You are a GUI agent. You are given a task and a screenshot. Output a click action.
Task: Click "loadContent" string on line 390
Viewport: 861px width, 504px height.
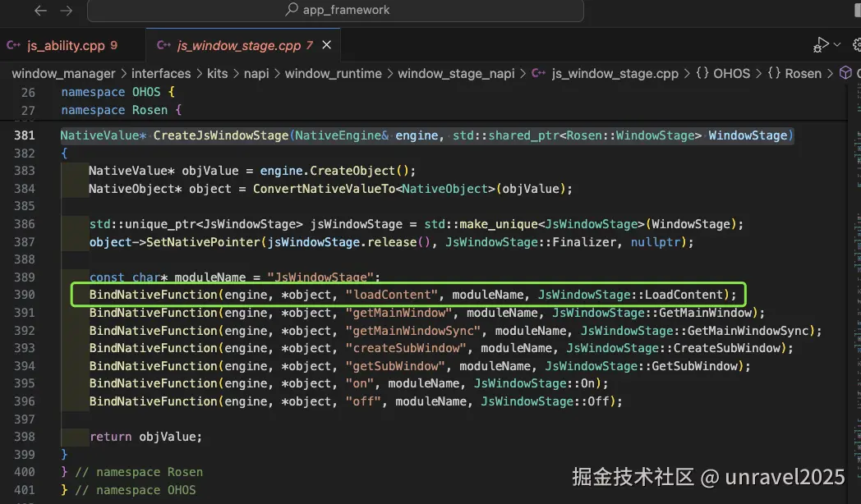(x=392, y=295)
